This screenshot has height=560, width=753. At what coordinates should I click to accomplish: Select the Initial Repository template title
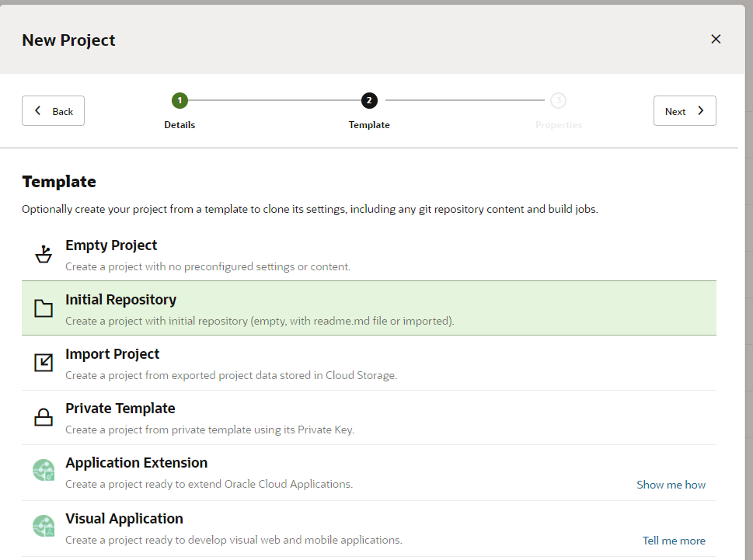coord(120,300)
